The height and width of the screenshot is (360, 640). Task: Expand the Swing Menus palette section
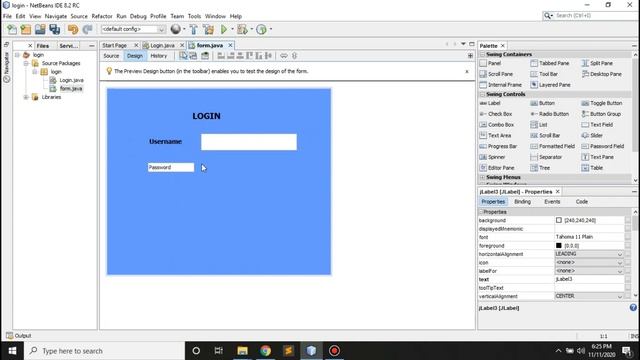click(x=482, y=178)
